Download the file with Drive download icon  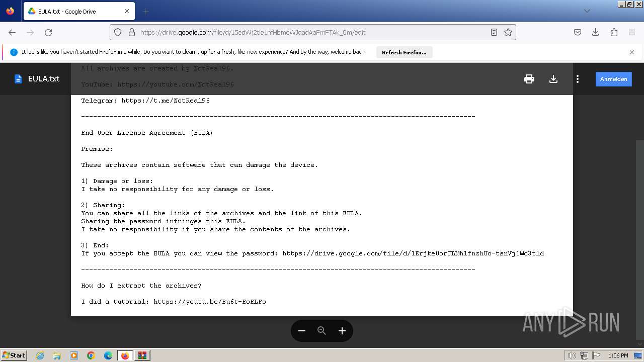click(x=553, y=79)
